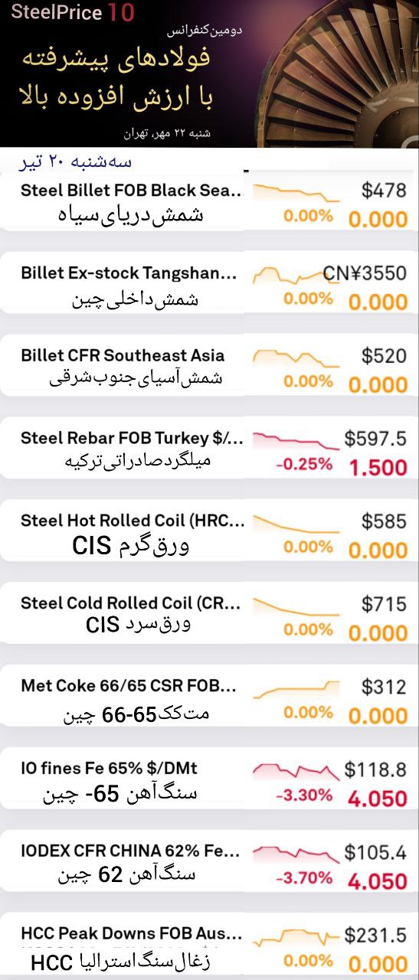Tap the -3.30% change for IO fines
This screenshot has height=980, width=419.
click(304, 795)
